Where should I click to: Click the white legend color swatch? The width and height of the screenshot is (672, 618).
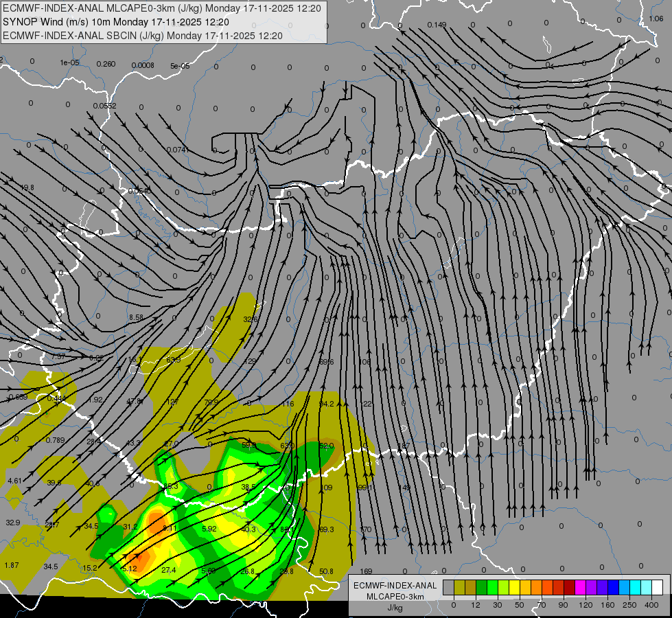pos(657,587)
